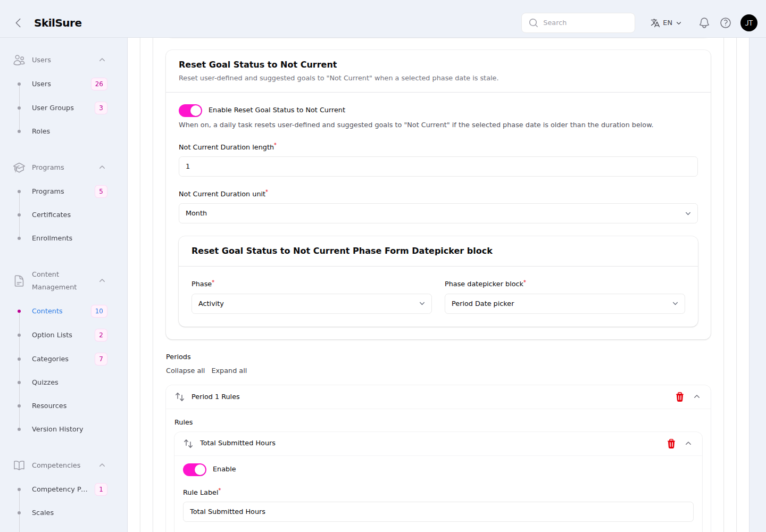
Task: Delete Total Submitted Hours rule trash icon
Action: [x=671, y=444]
